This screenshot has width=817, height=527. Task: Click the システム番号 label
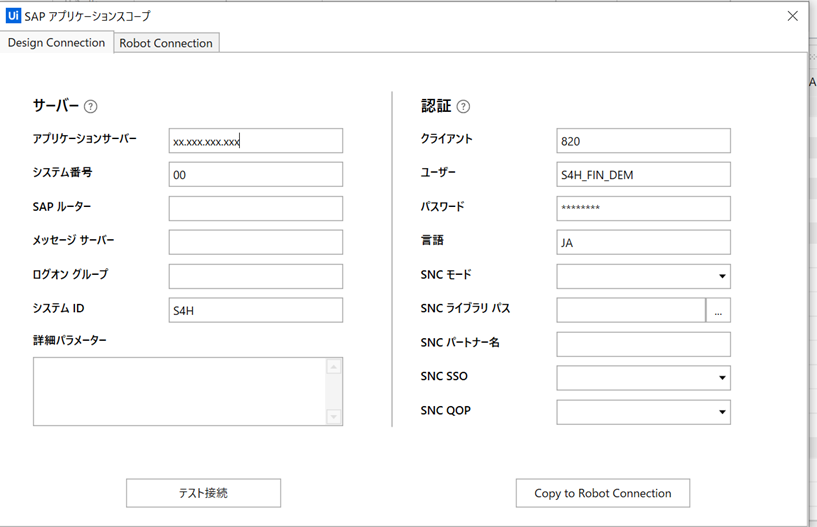[62, 173]
